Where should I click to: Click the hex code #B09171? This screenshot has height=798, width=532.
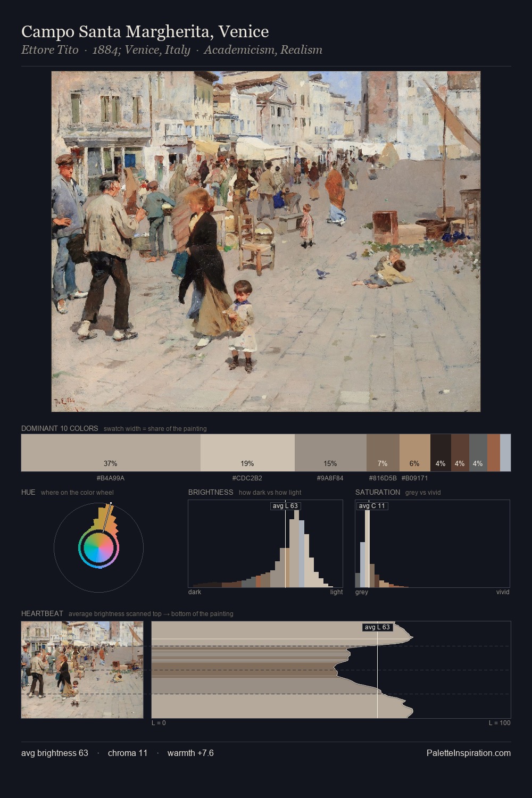tap(414, 478)
